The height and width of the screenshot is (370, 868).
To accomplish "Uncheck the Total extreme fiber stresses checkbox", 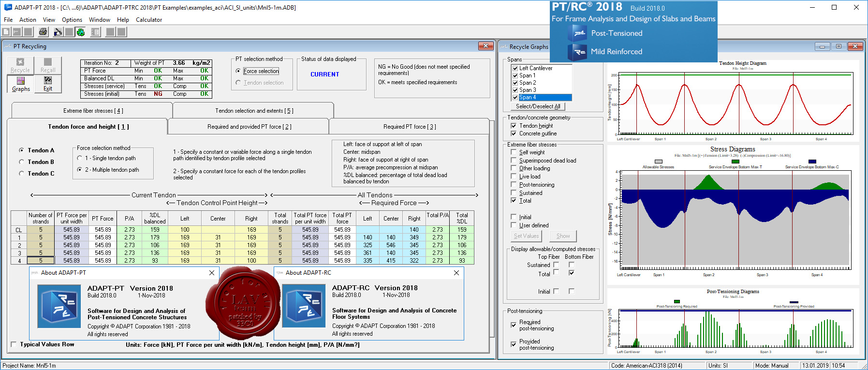I will tap(514, 201).
